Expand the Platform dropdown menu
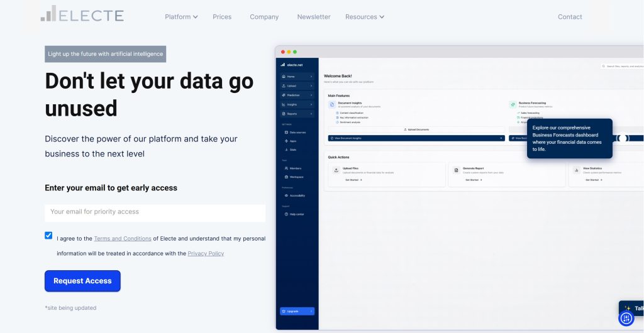Image resolution: width=644 pixels, height=333 pixels. tap(181, 17)
